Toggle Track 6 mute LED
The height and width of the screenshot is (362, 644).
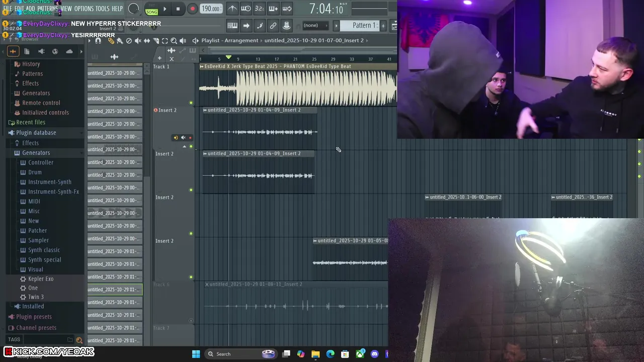click(x=191, y=320)
